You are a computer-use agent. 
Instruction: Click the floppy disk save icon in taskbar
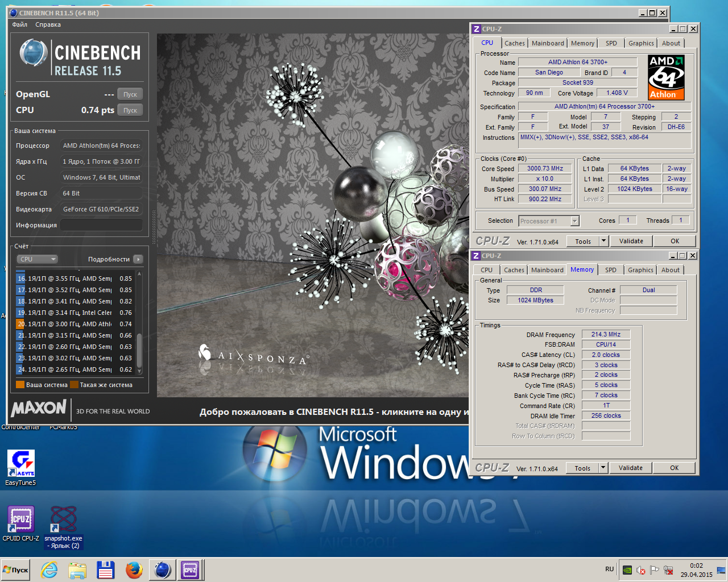coord(106,569)
